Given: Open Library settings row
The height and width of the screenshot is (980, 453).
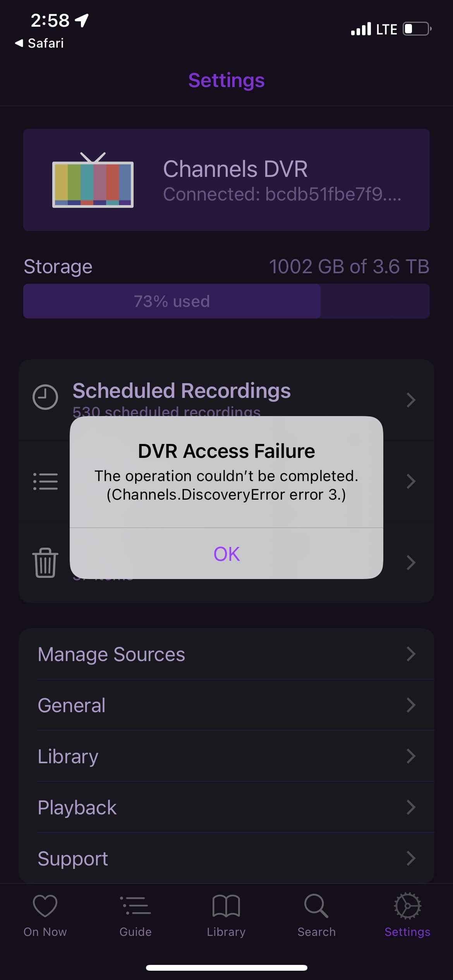Looking at the screenshot, I should pos(226,756).
